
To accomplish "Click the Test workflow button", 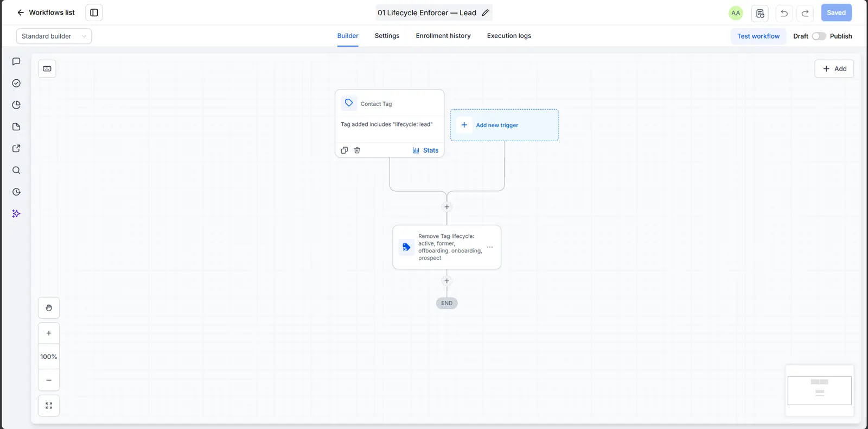I will 758,36.
